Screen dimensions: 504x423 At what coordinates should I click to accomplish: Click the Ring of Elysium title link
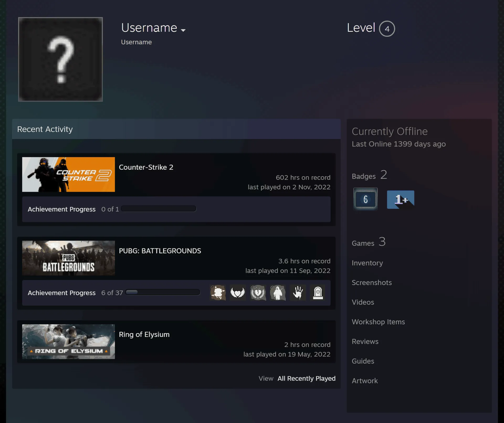pyautogui.click(x=144, y=334)
